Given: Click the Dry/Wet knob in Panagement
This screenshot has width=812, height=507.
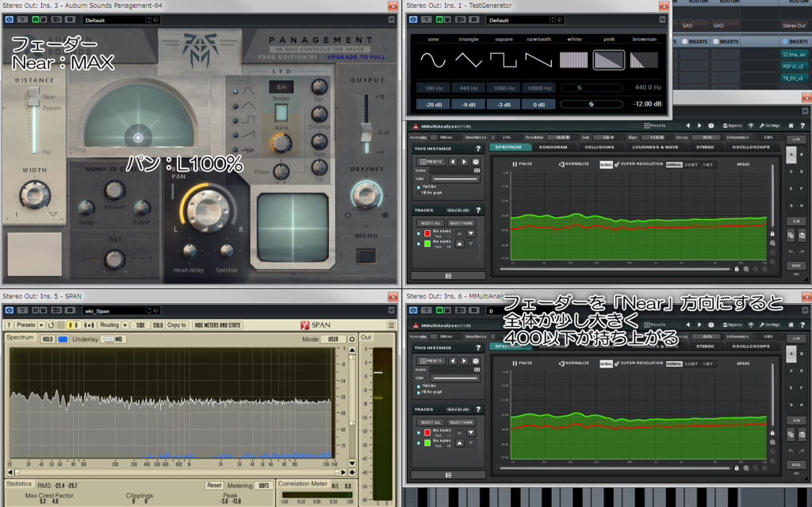Looking at the screenshot, I should coord(366,195).
